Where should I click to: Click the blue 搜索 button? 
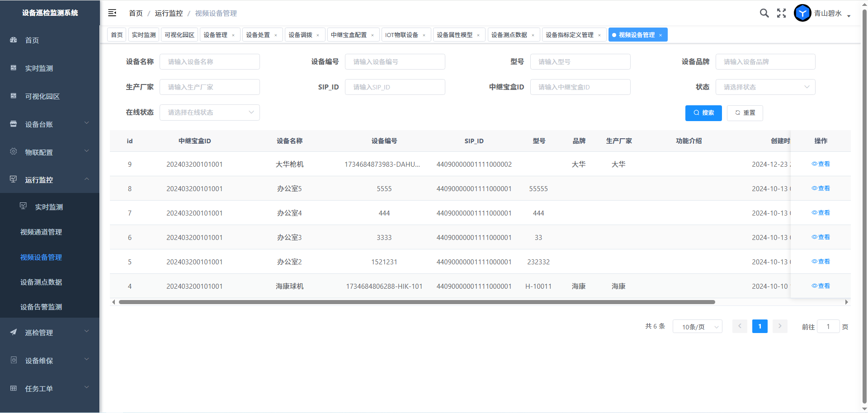pyautogui.click(x=703, y=113)
